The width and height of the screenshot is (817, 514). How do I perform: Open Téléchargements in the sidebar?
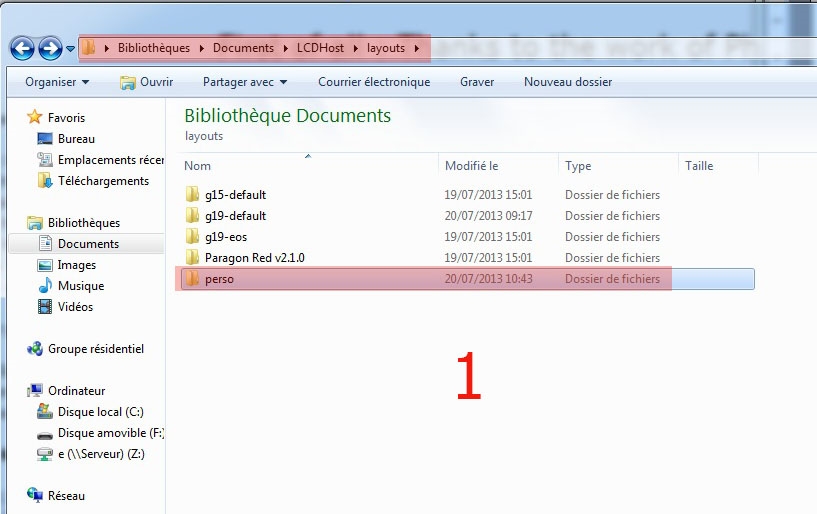point(103,181)
